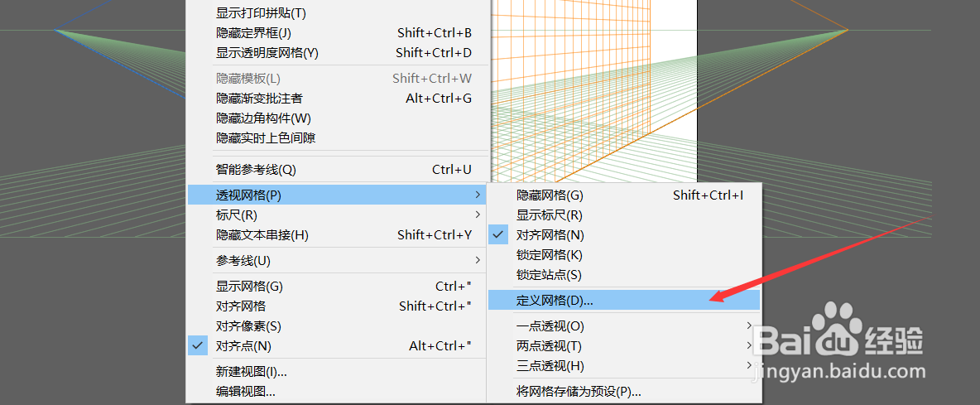Click 显示透明度网格(Y) menu item

coord(338,52)
